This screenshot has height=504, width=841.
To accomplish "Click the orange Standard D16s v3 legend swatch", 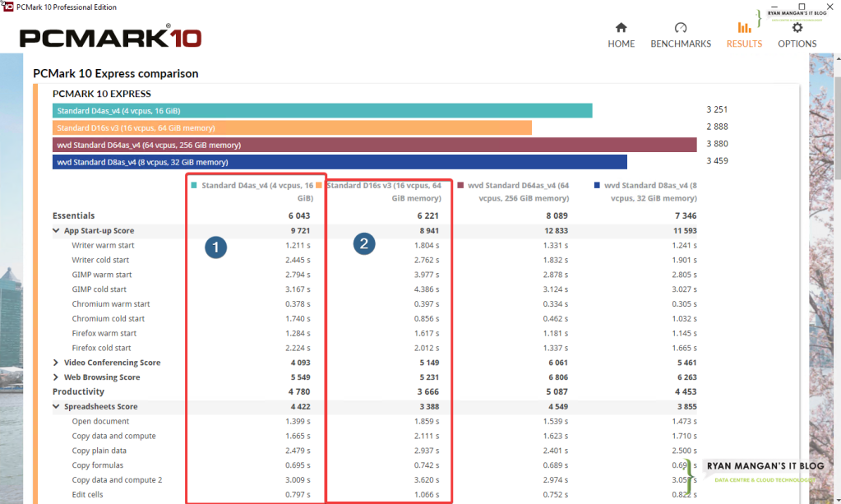I will tap(319, 186).
